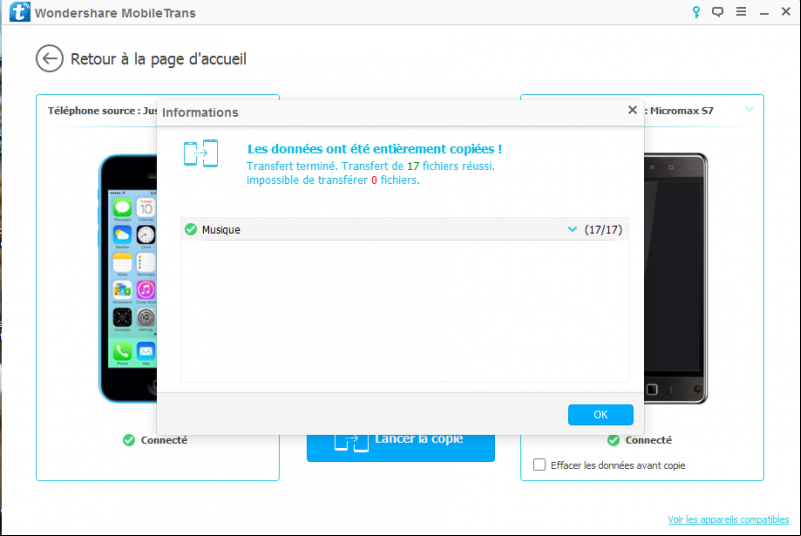The height and width of the screenshot is (536, 801).
Task: Confirm with the OK button
Action: (x=601, y=414)
